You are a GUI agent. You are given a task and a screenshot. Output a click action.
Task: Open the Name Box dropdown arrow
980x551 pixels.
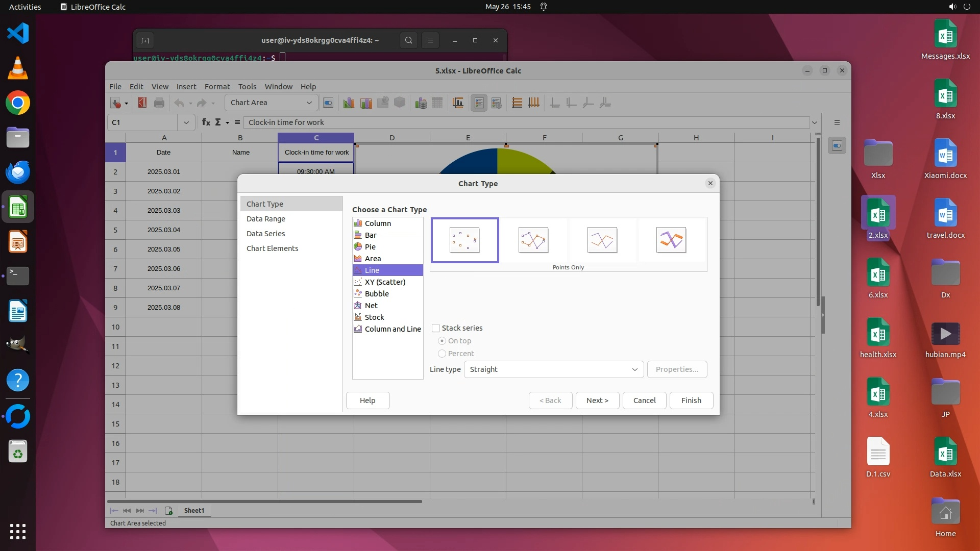click(x=186, y=122)
